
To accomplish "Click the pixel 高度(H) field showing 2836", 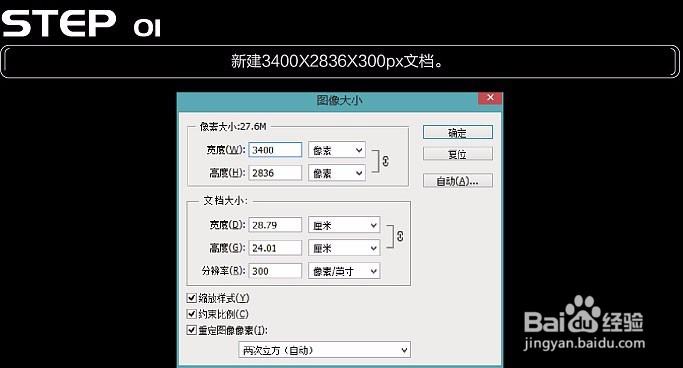I will click(x=275, y=173).
